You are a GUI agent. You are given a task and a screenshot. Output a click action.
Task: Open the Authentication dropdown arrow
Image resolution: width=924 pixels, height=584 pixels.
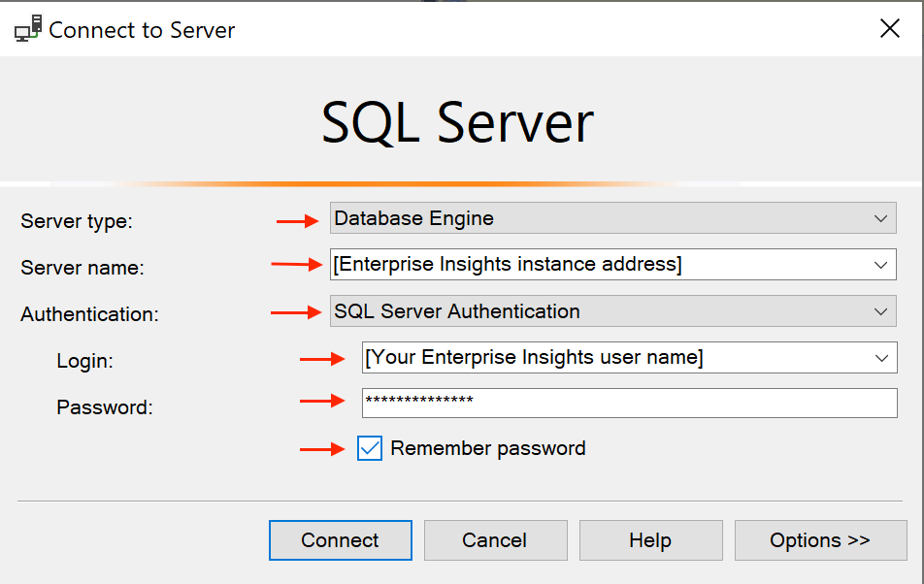click(880, 311)
